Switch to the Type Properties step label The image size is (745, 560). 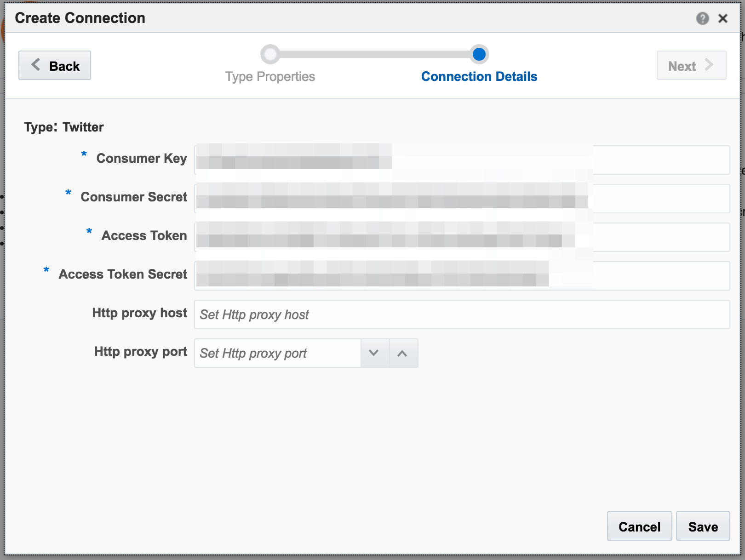[x=270, y=76]
